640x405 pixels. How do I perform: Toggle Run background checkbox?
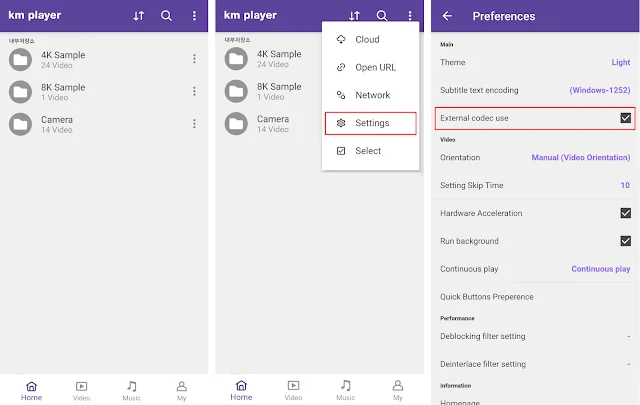coord(625,241)
